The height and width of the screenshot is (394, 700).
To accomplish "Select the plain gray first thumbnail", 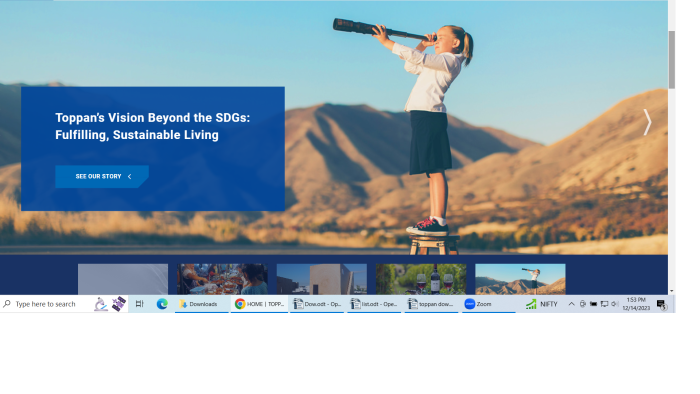I will 123,279.
